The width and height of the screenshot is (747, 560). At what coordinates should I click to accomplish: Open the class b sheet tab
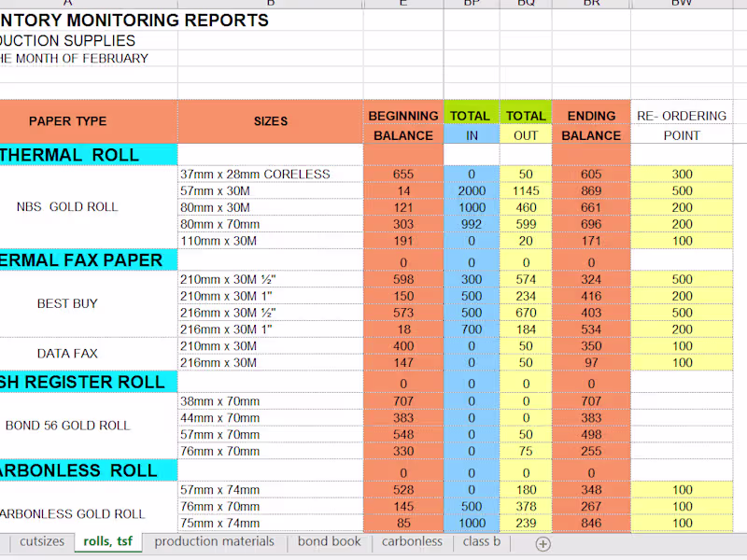tap(481, 541)
